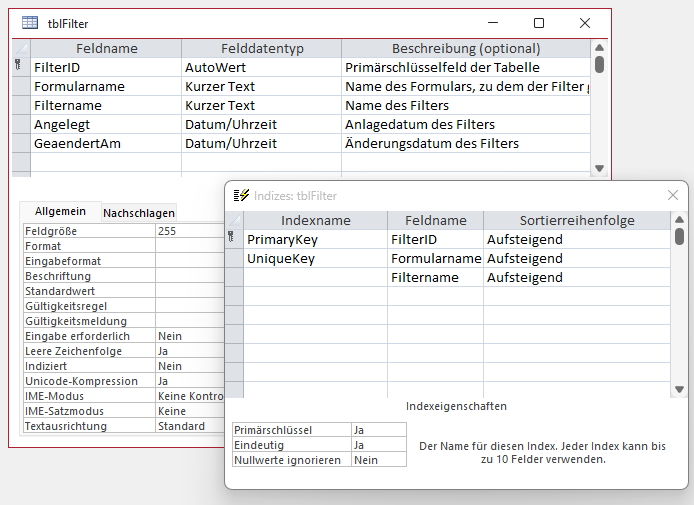The image size is (694, 505).
Task: Toggle Nullwerte ignorieren value Nein
Action: point(379,460)
